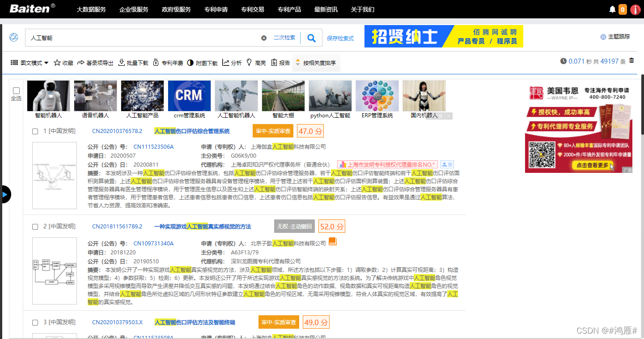
Task: Click the 美国韦恩 overseas patent ad
Action: pyautogui.click(x=579, y=129)
